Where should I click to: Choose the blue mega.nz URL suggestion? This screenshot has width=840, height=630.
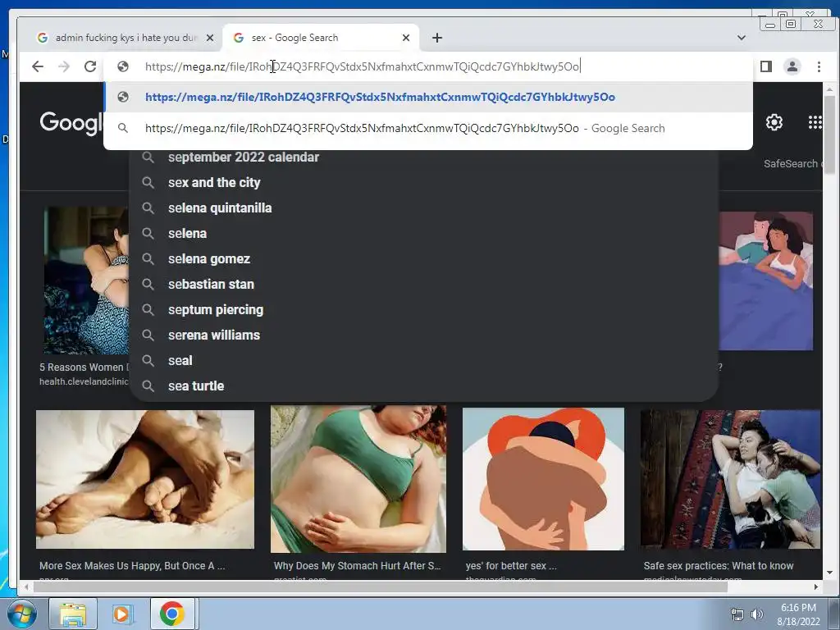428,97
